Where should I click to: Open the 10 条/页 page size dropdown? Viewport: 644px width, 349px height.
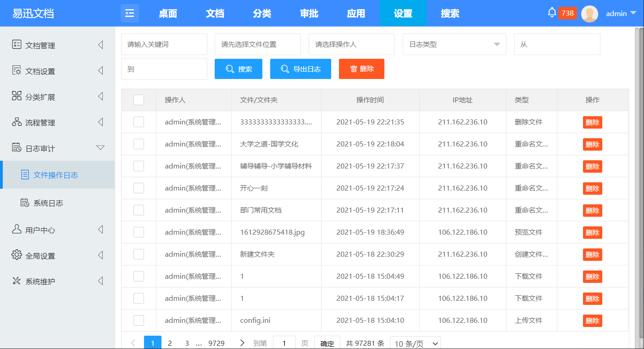pyautogui.click(x=415, y=343)
